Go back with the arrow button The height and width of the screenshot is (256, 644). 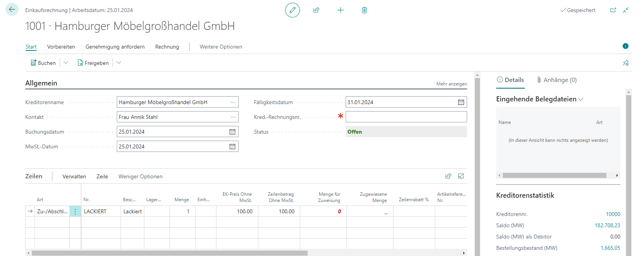click(12, 10)
